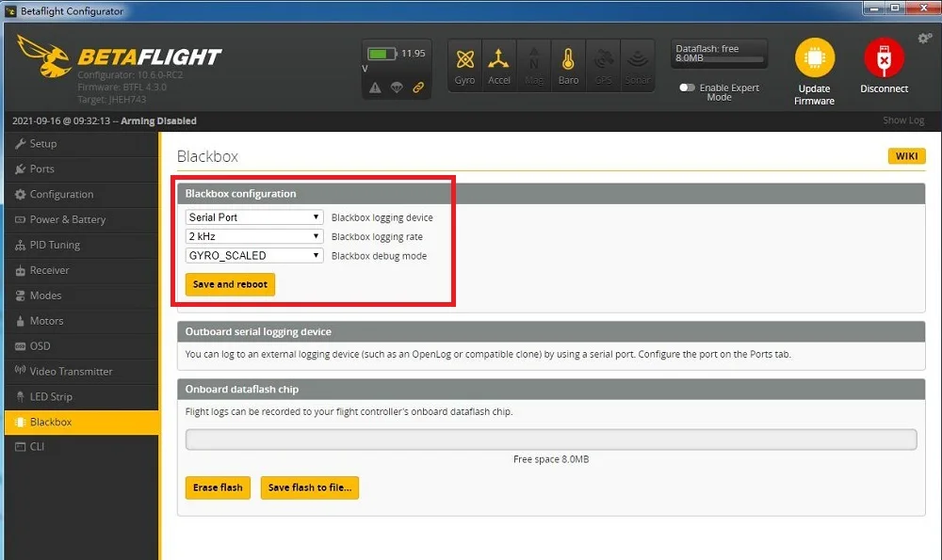The width and height of the screenshot is (942, 560).
Task: Click the warning triangle status indicator
Action: [x=377, y=88]
